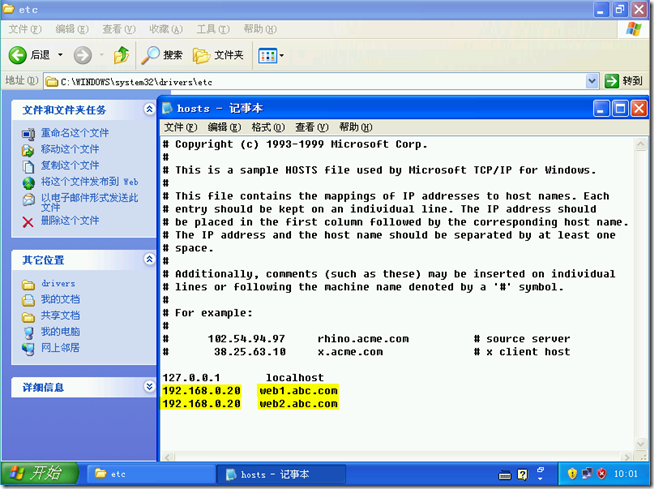Collapse the 其它位置 panel
Viewport: 654px width, 489px height.
point(149,259)
